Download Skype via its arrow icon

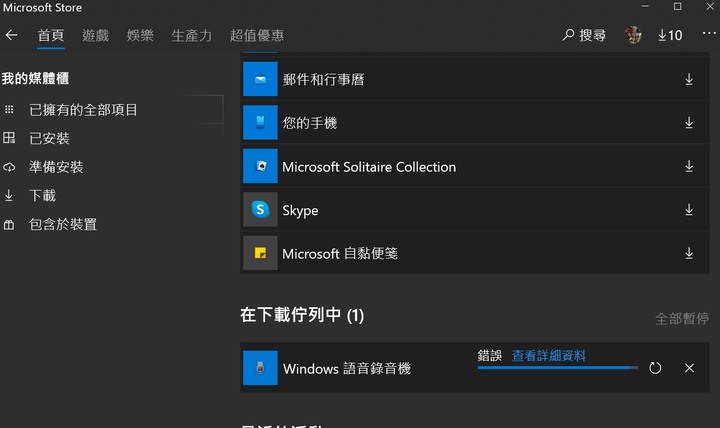click(689, 210)
